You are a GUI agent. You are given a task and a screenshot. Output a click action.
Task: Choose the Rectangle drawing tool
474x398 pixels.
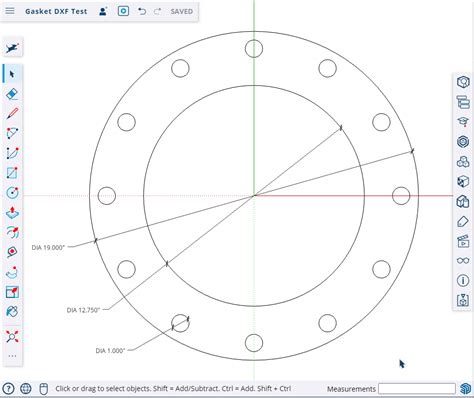click(12, 173)
